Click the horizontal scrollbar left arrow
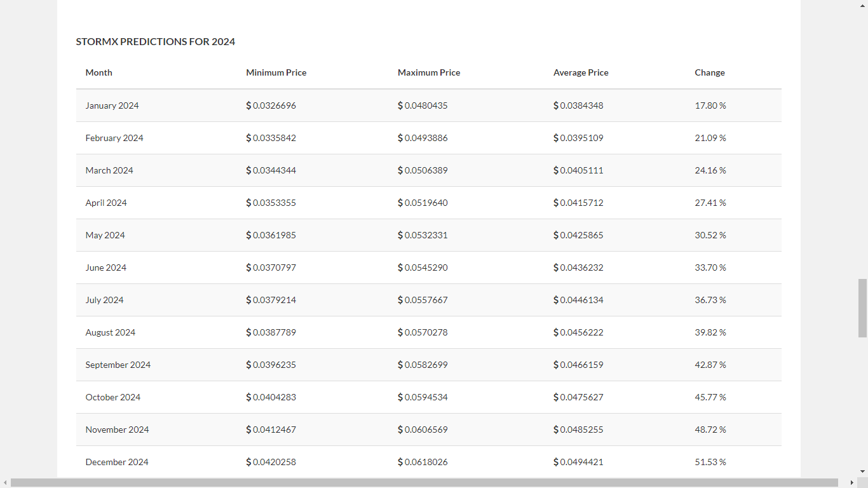868x488 pixels. (x=5, y=483)
